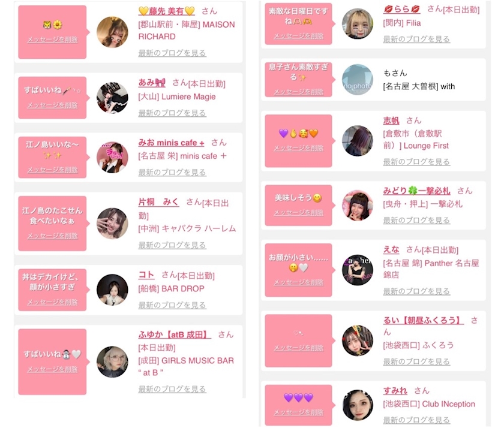504x428 pixels.
Task: Delete the すばいいね message sent to あみ
Action: (x=52, y=106)
